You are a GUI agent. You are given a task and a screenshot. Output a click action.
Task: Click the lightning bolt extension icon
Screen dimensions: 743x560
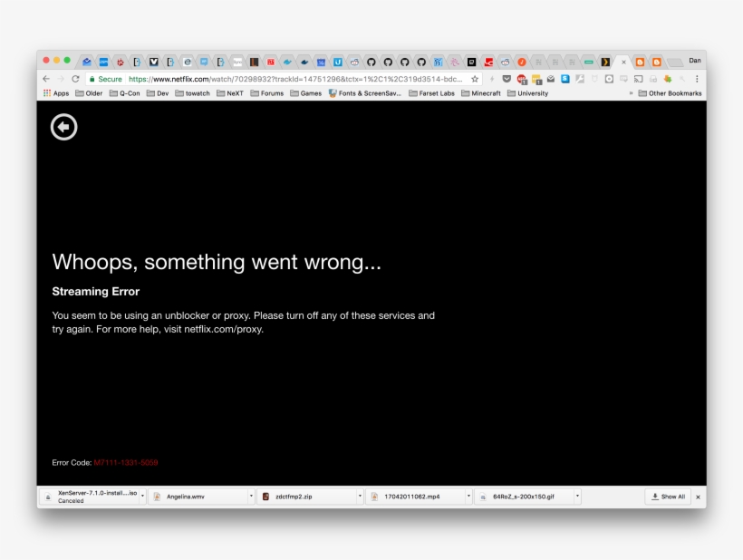coord(492,79)
